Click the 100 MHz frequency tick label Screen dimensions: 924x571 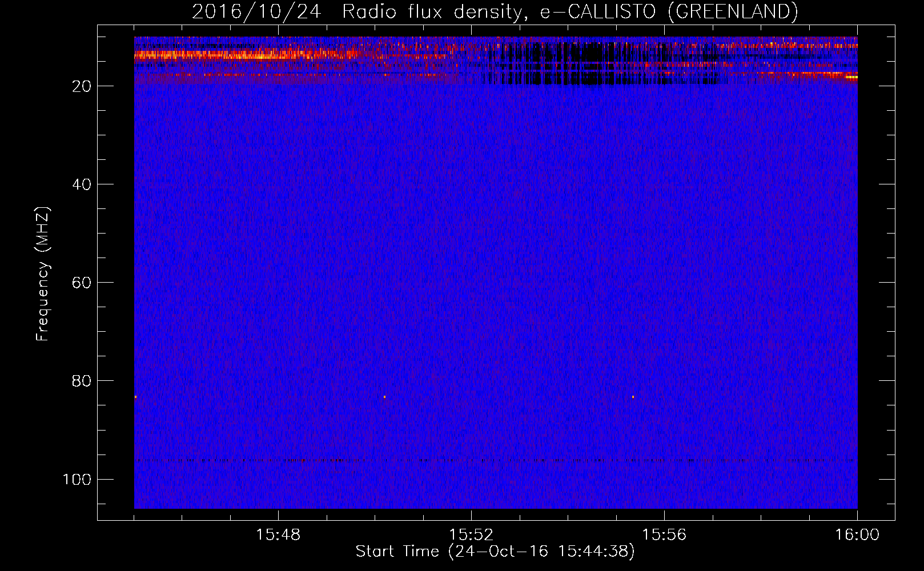(x=77, y=479)
